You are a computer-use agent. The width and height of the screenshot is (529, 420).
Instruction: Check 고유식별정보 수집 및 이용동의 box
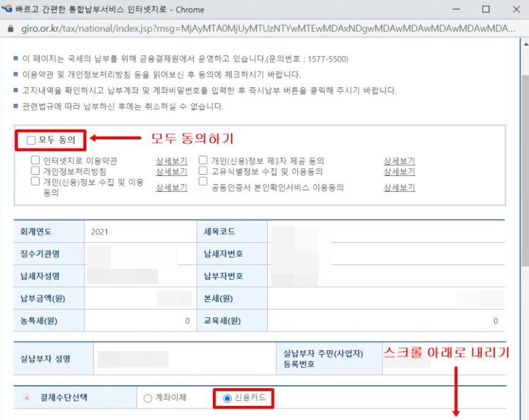(x=203, y=171)
